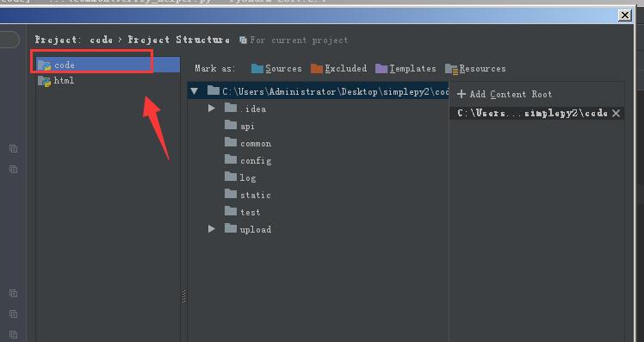Collapse the simplepy2\code root folder
This screenshot has width=644, height=342.
tap(195, 91)
